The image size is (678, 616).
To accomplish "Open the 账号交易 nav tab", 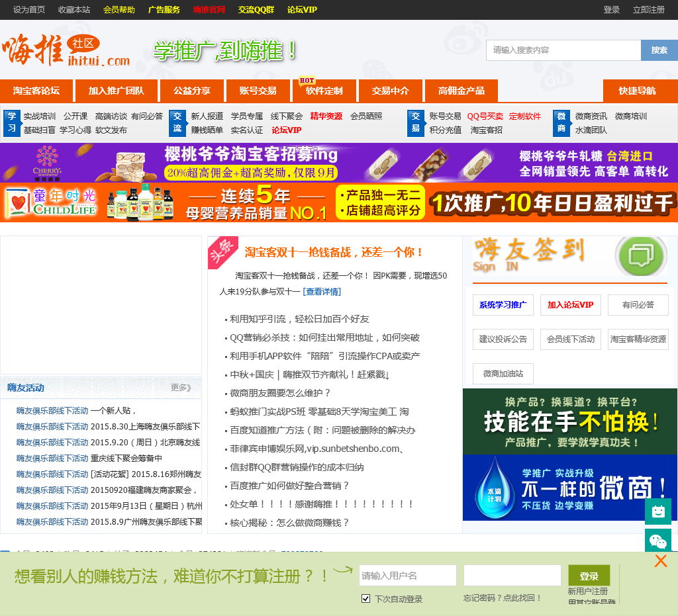I will point(258,91).
